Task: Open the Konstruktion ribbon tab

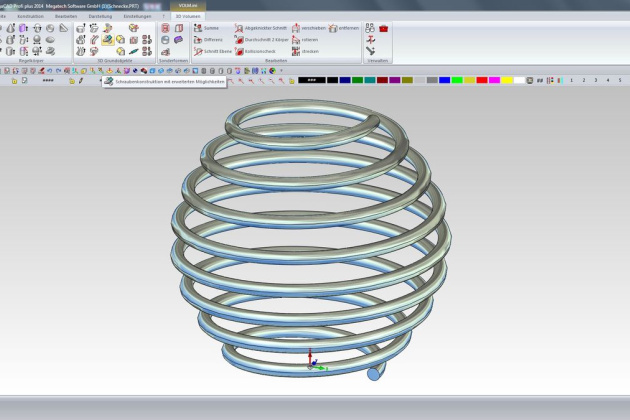Action: point(30,17)
